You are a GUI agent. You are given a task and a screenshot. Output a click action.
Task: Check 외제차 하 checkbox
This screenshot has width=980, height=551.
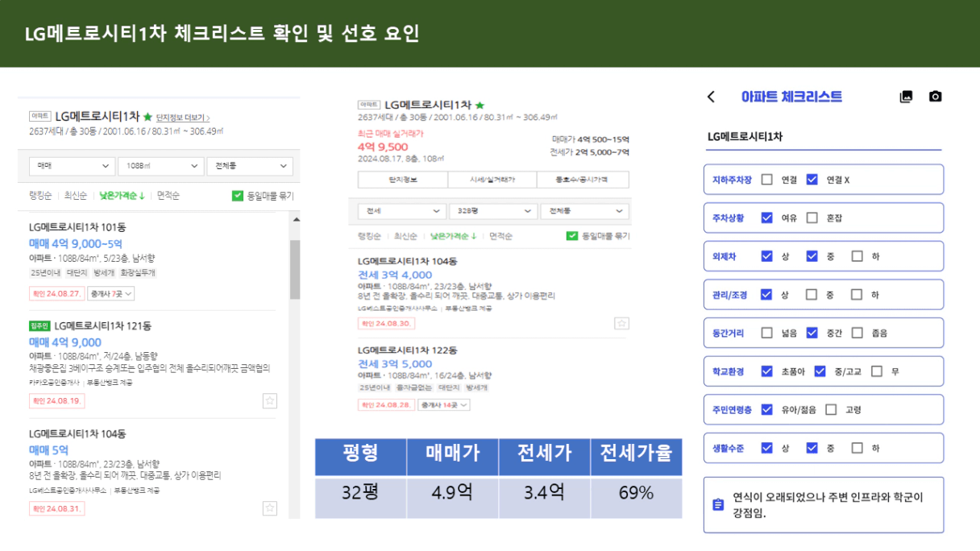point(857,256)
